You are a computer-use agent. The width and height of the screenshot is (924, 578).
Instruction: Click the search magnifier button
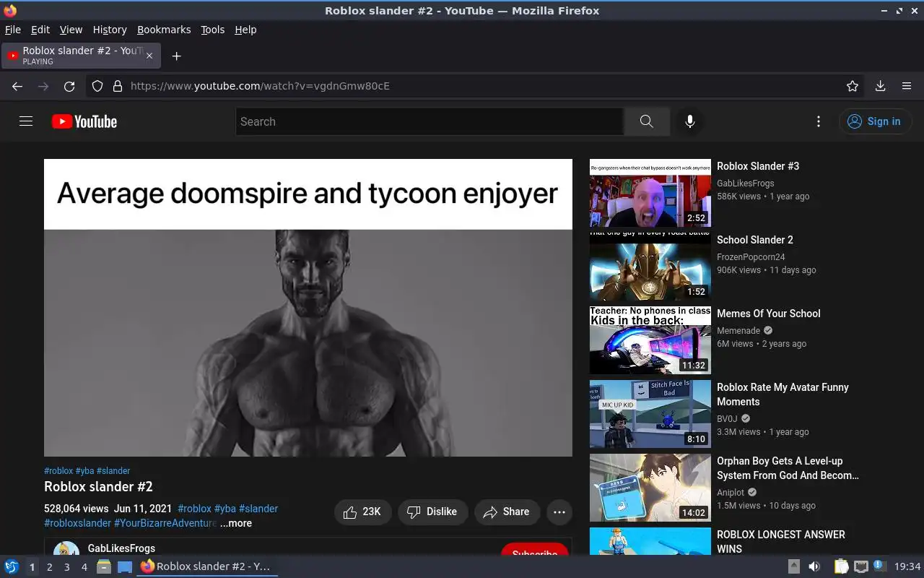tap(646, 121)
